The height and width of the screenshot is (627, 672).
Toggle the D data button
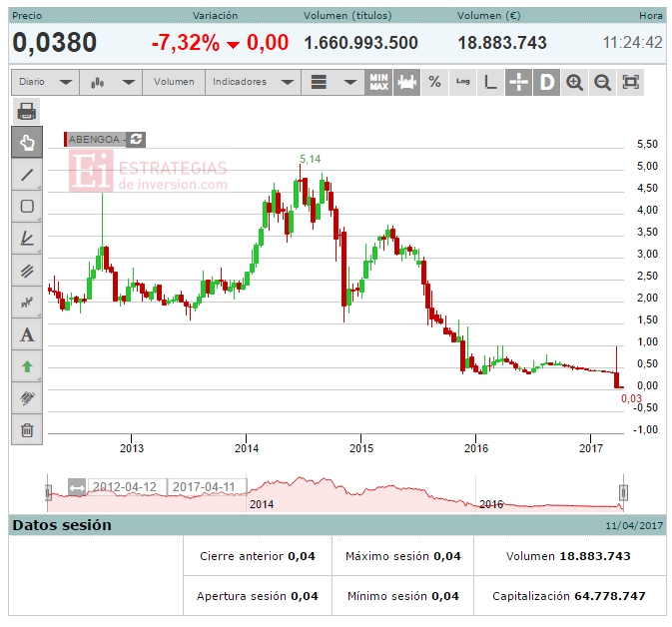tap(547, 82)
